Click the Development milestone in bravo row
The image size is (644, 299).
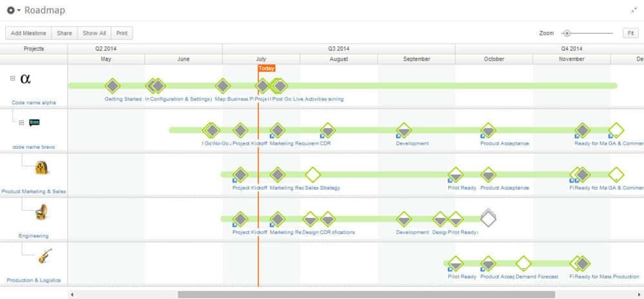(404, 131)
